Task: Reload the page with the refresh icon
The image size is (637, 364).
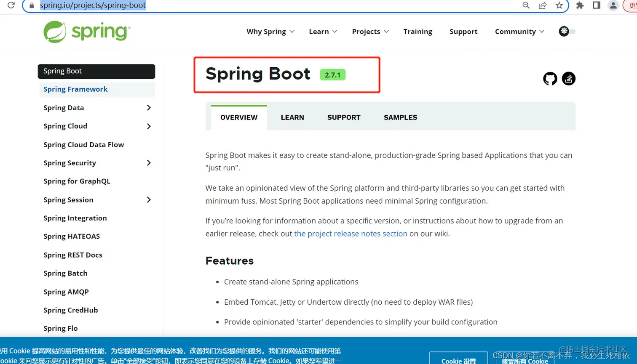Action: [10, 5]
